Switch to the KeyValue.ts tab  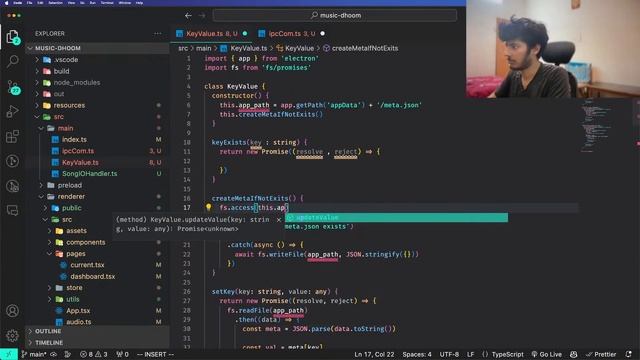(211, 33)
